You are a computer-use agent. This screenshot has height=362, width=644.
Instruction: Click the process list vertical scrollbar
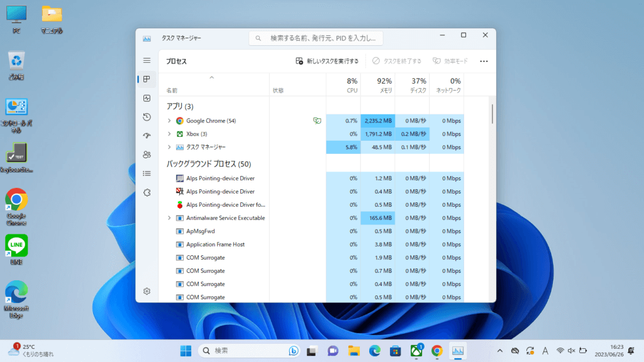492,114
